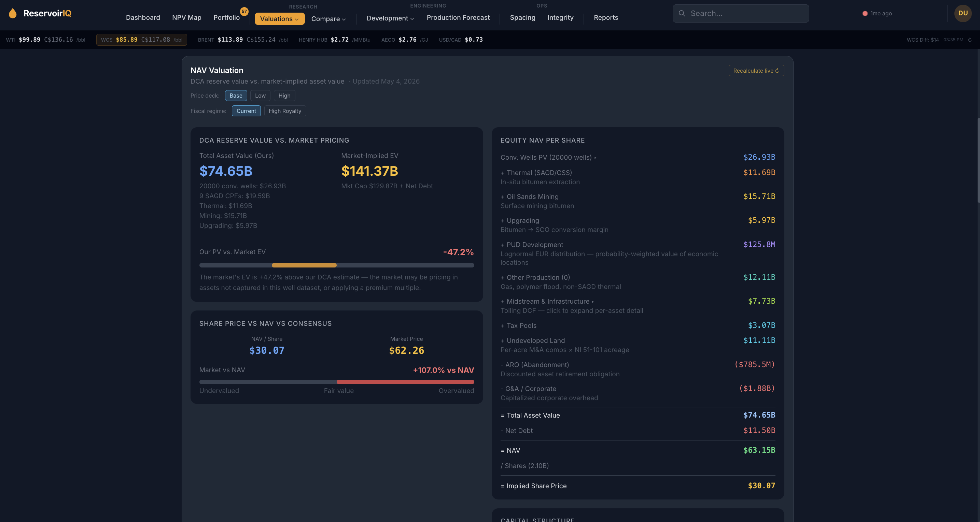
Task: Click the AECO price ticker
Action: click(x=404, y=40)
